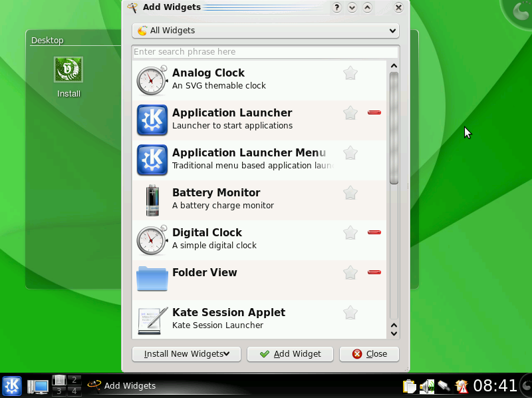The image size is (532, 398).
Task: Click the text 'A battery charge monitor'
Action: click(223, 206)
